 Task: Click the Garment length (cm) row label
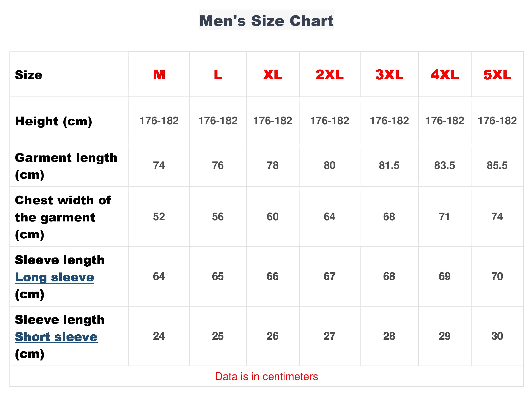point(66,166)
